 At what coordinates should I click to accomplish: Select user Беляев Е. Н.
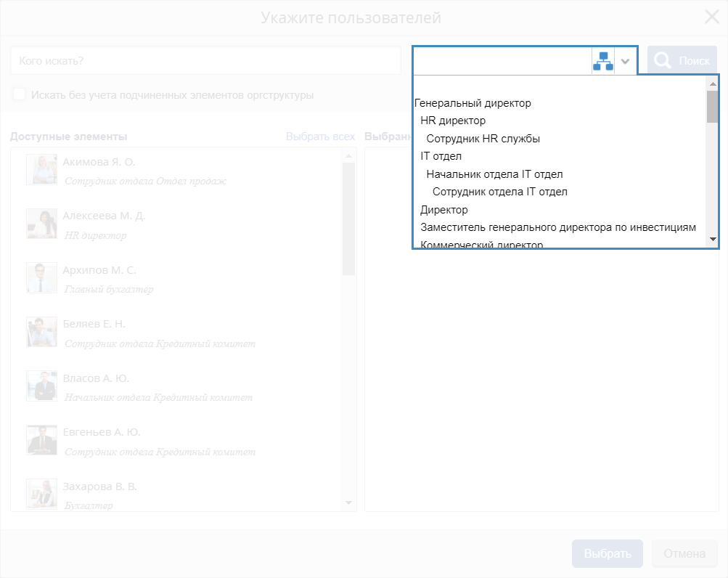tap(94, 324)
